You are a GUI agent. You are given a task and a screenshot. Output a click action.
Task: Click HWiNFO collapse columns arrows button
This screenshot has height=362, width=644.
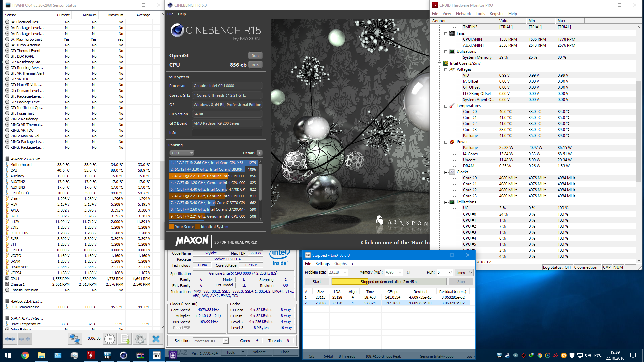pyautogui.click(x=25, y=339)
